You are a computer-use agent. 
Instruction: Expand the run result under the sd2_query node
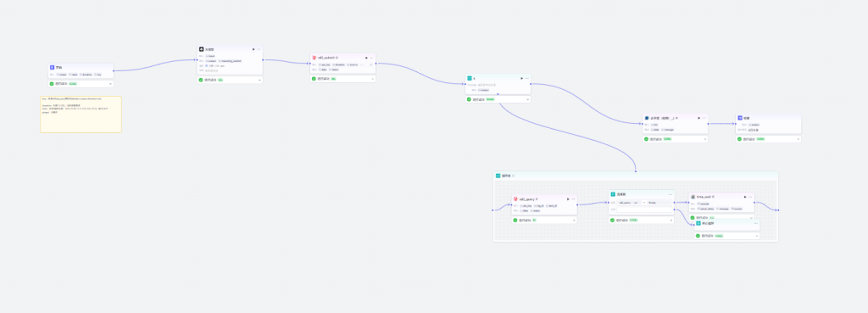[574, 220]
